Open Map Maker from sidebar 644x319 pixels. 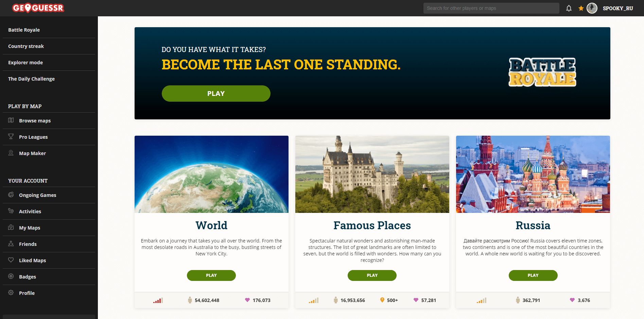tap(49, 153)
